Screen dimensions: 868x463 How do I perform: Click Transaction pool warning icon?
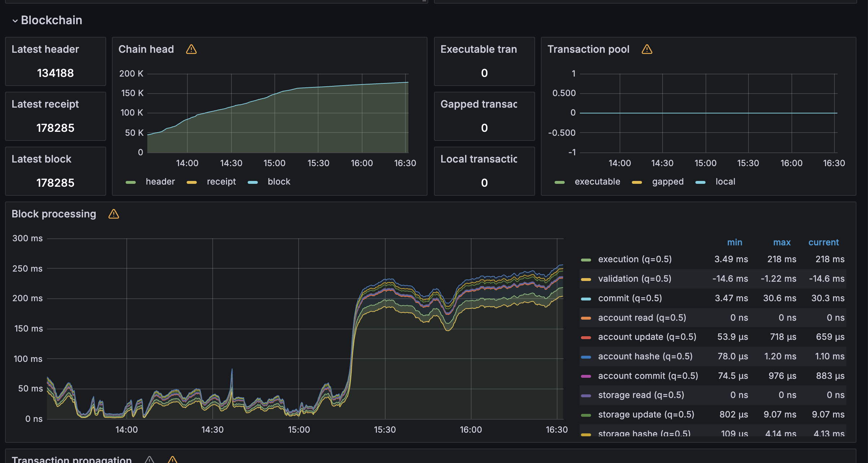[647, 49]
